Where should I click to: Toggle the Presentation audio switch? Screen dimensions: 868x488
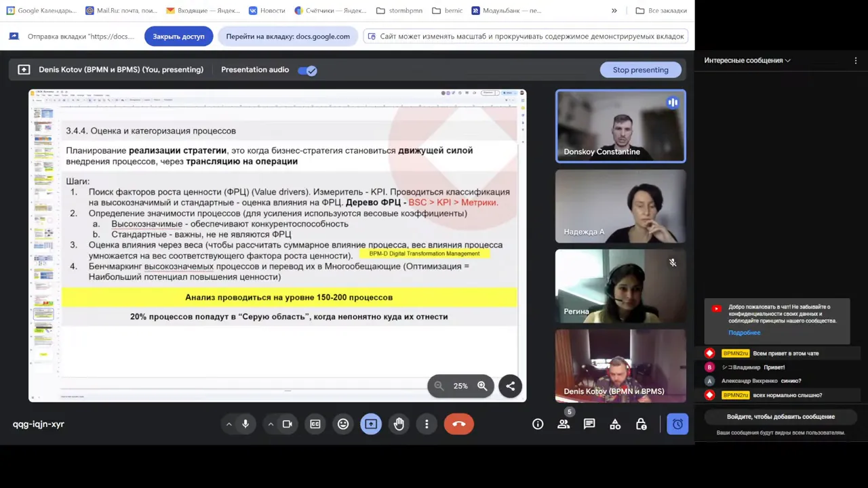click(x=308, y=70)
